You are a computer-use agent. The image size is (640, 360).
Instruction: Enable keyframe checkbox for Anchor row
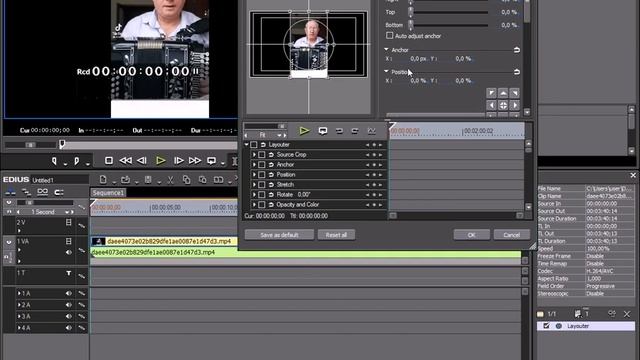(x=262, y=164)
